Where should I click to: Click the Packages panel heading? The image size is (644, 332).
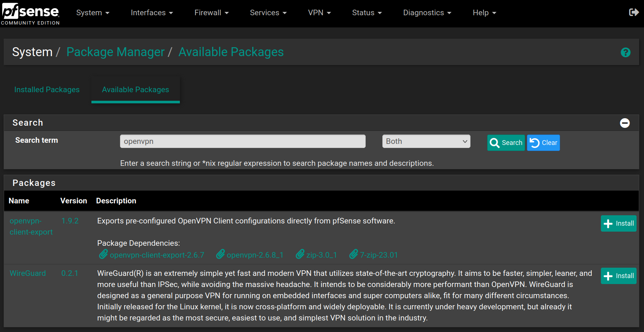34,183
